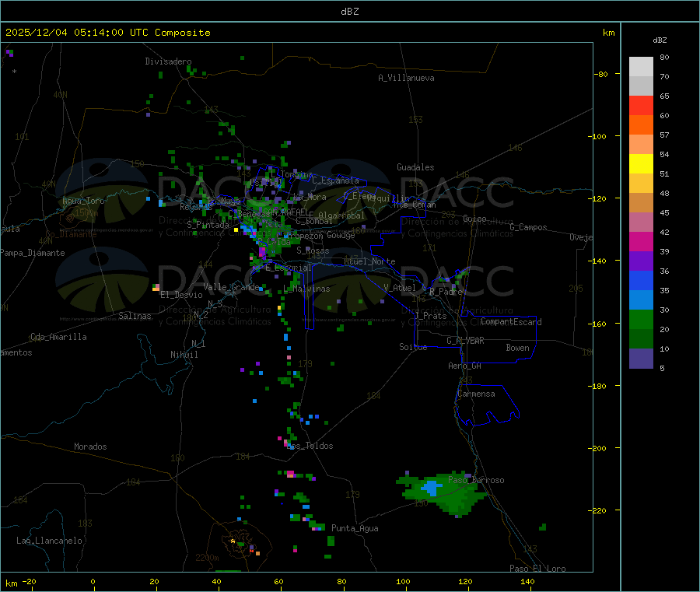Click the A_Villanueva map label
The width and height of the screenshot is (700, 592).
pyautogui.click(x=406, y=78)
